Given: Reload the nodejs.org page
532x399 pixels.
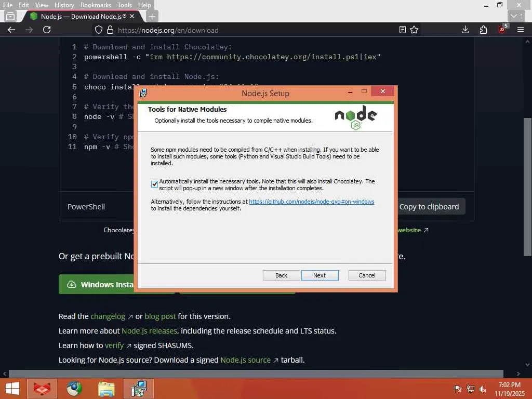Looking at the screenshot, I should pos(47,30).
